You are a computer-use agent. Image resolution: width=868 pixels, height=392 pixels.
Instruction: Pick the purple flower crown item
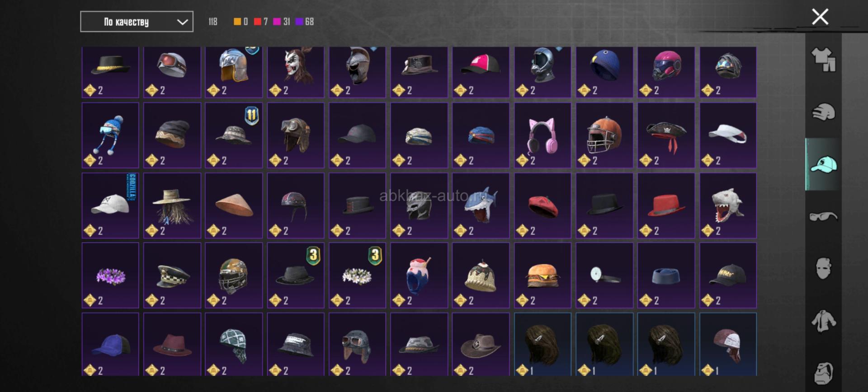(110, 275)
